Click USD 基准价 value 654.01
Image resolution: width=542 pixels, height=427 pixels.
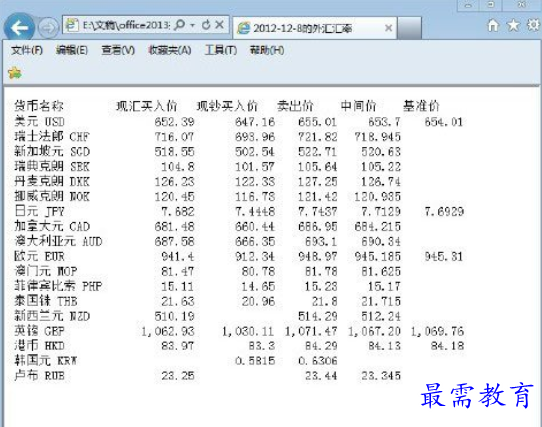(x=444, y=122)
